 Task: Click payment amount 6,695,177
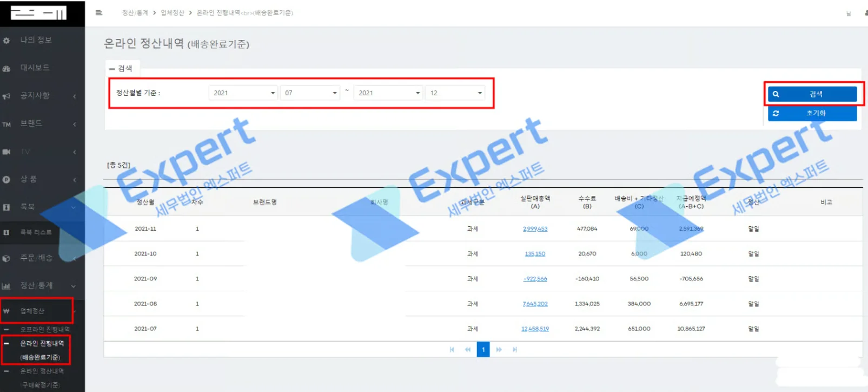tap(691, 304)
